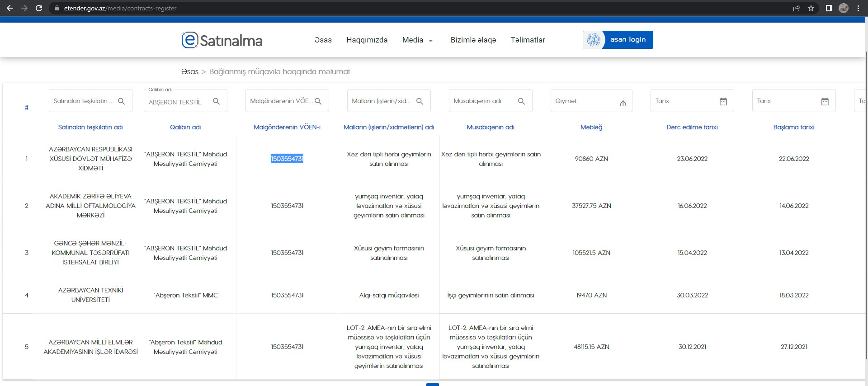
Task: Click search icon in Musabiqənin adı filter
Action: [521, 101]
